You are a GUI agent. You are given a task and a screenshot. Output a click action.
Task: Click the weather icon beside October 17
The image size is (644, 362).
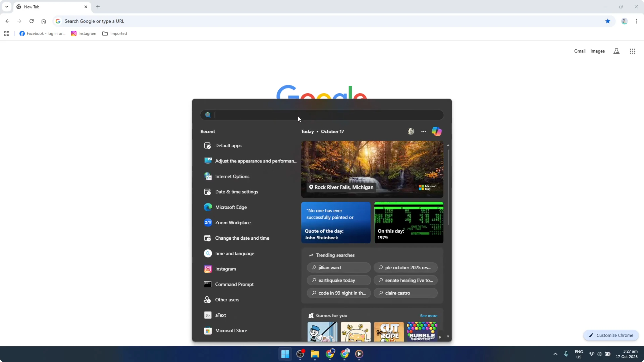coord(411,131)
